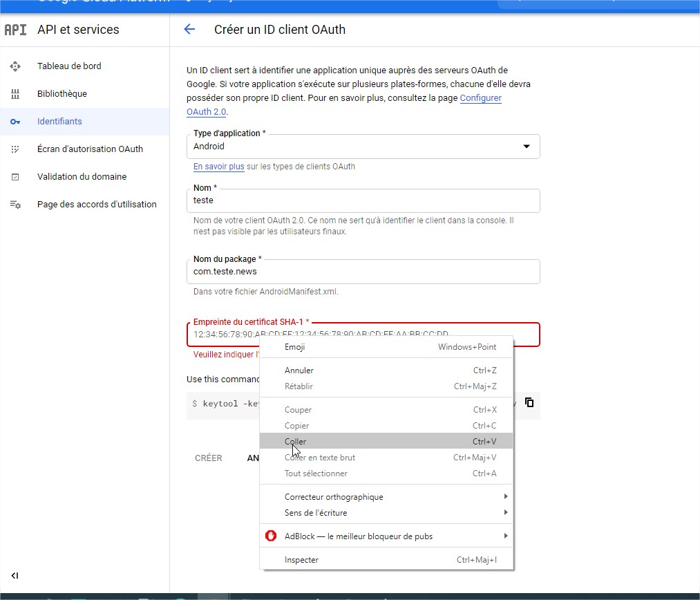700x600 pixels.
Task: Go to Validation du domaine
Action: click(x=85, y=177)
